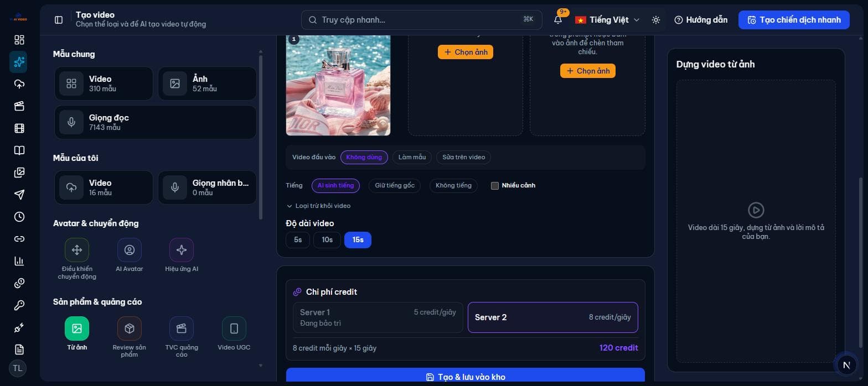The image size is (868, 386).
Task: Select Không tiếng audio option
Action: click(453, 186)
